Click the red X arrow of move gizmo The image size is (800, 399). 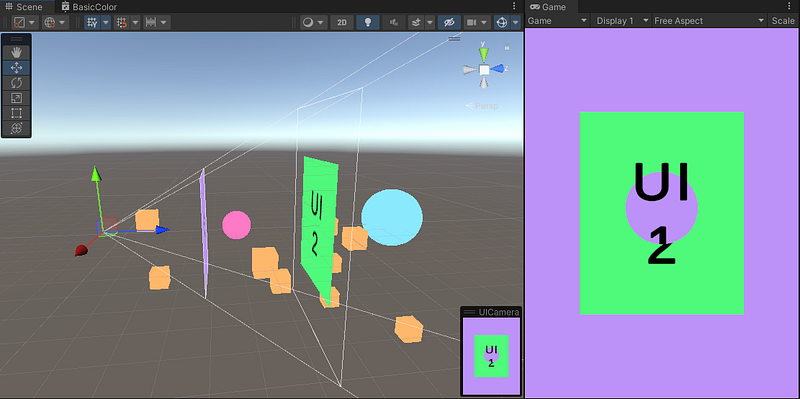81,251
